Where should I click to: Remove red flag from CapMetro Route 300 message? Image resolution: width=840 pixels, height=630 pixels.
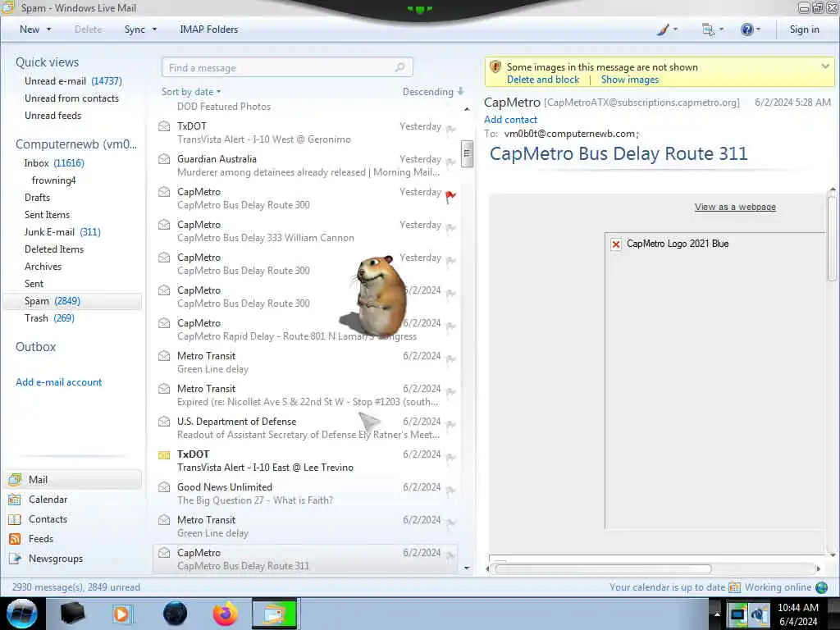tap(451, 197)
